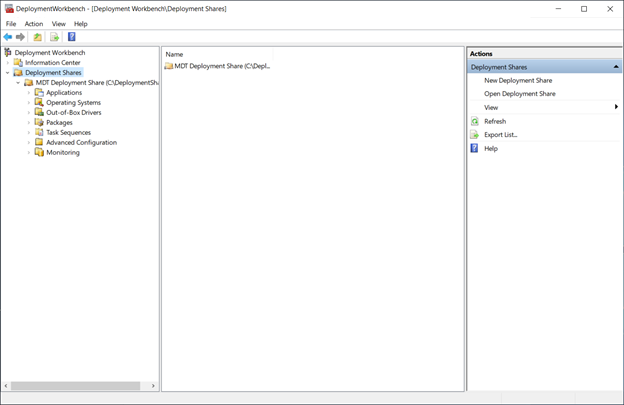Viewport: 624px width, 405px height.
Task: Click the Applications folder icon
Action: click(x=39, y=92)
